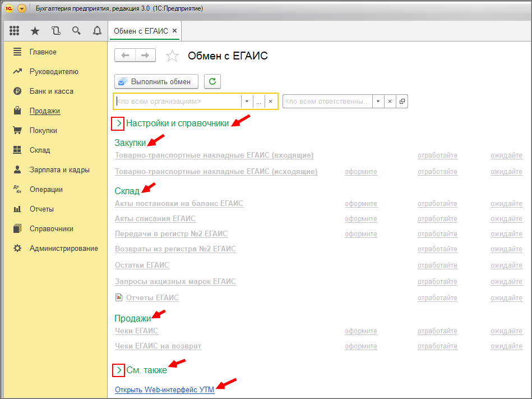Click ожидайте for incoming накладные (входящие)

click(x=506, y=155)
